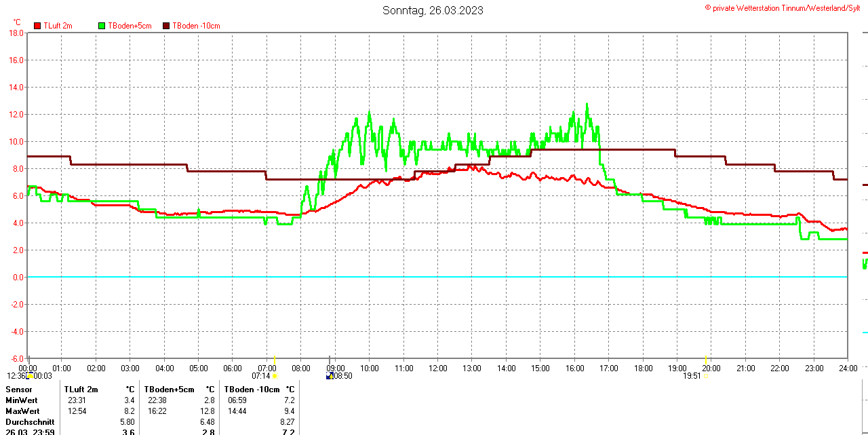Click the green TBoden+5cm legend square
The image size is (868, 435).
tap(102, 26)
